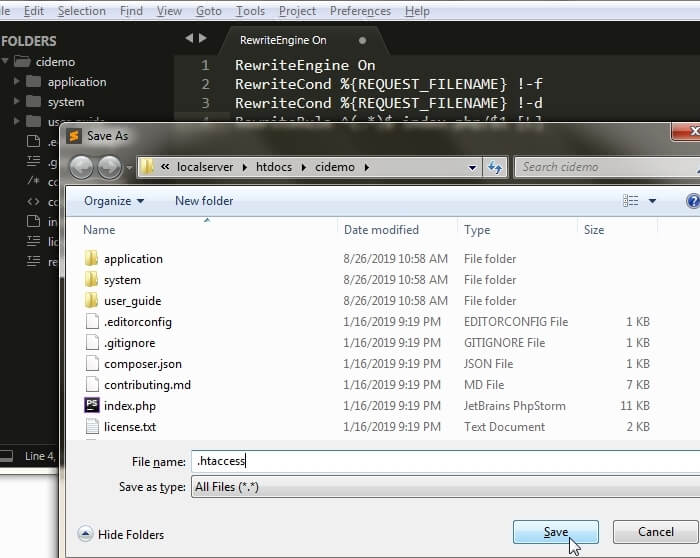
Task: Select the application folder in file list
Action: [133, 259]
